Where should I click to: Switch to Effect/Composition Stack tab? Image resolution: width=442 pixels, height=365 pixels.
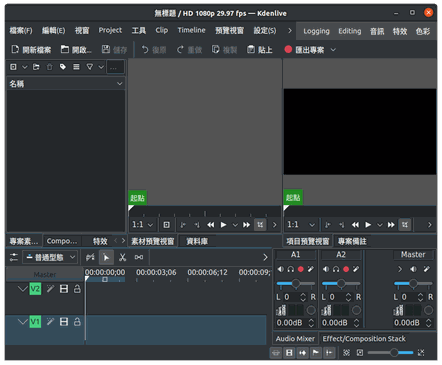coord(364,339)
